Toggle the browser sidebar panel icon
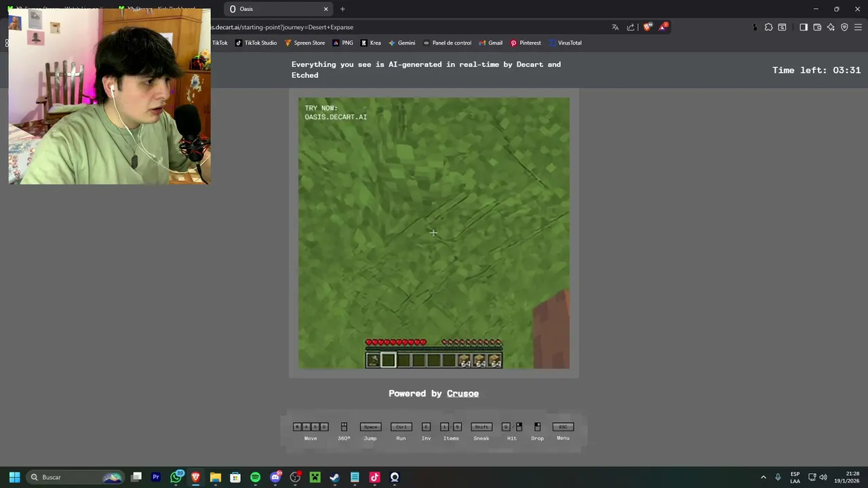 pos(804,27)
